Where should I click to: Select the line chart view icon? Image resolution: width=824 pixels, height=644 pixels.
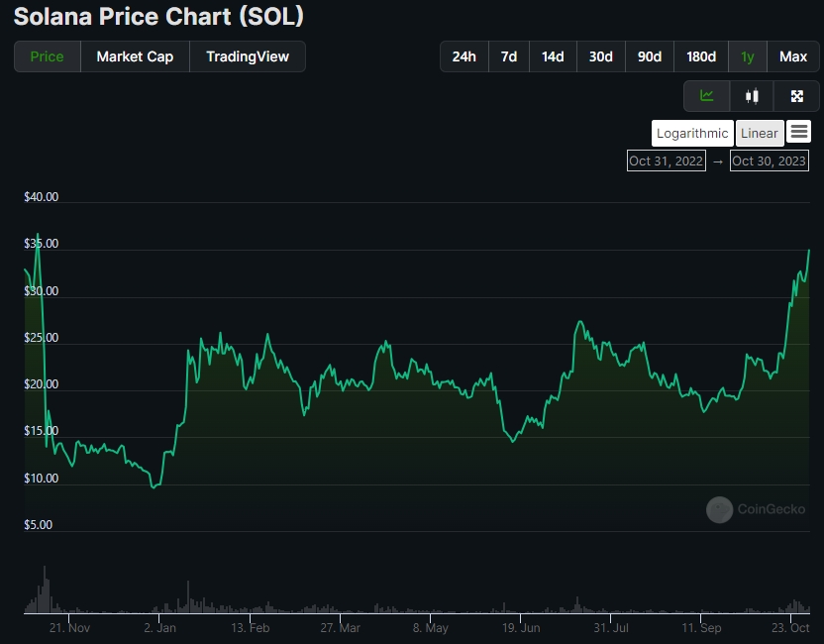pyautogui.click(x=706, y=96)
